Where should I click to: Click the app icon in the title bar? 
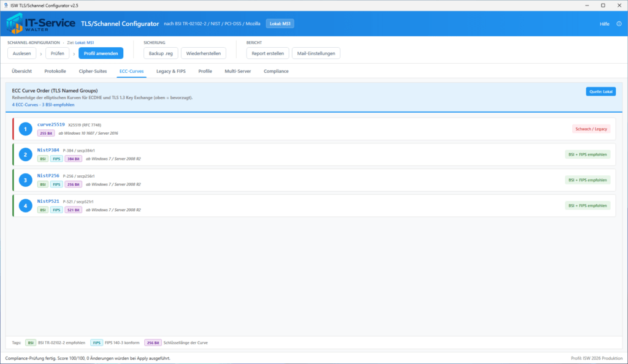(6, 6)
